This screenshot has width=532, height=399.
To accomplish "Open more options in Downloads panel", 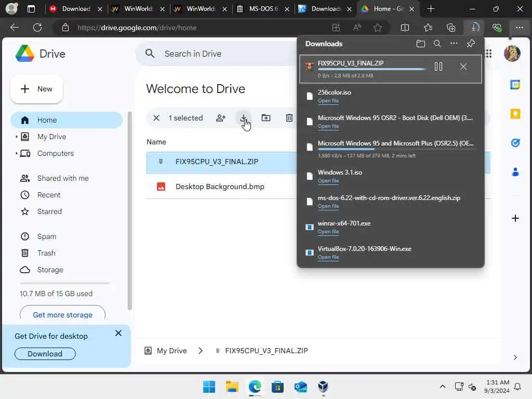I will click(x=454, y=44).
